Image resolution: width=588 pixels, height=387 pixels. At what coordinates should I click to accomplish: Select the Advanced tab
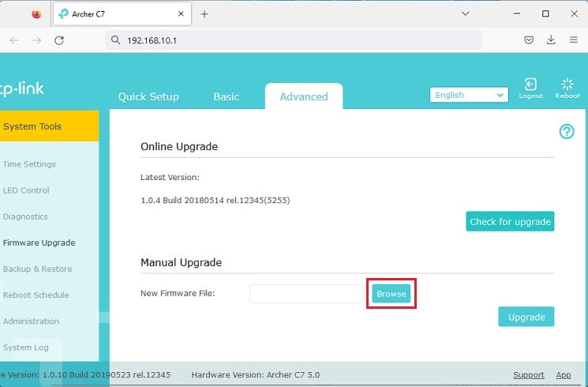[x=304, y=96]
